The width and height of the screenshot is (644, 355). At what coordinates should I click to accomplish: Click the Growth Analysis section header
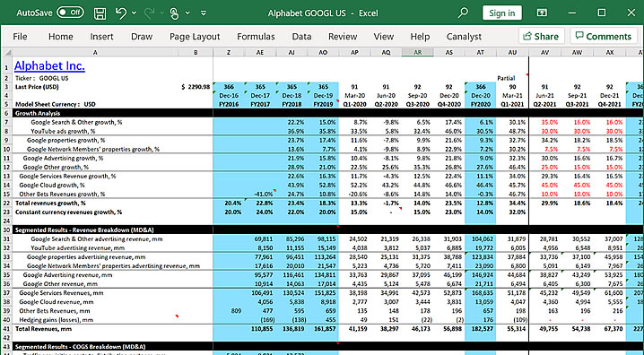point(38,113)
